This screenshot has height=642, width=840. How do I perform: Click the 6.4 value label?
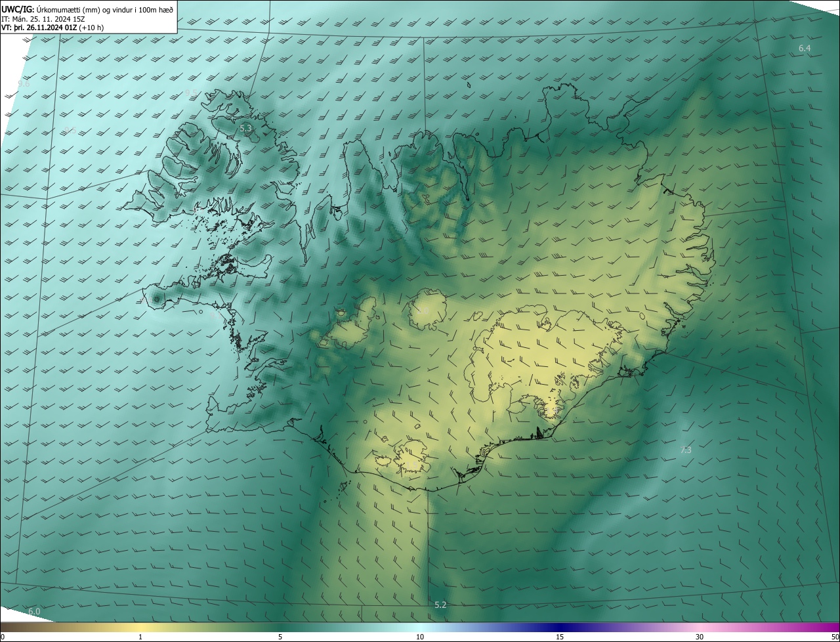805,49
